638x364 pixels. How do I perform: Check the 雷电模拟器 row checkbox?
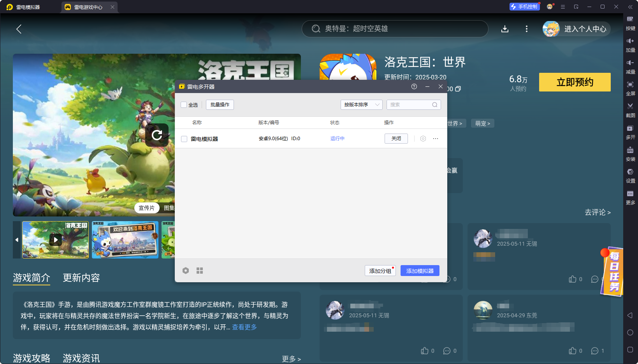[184, 139]
